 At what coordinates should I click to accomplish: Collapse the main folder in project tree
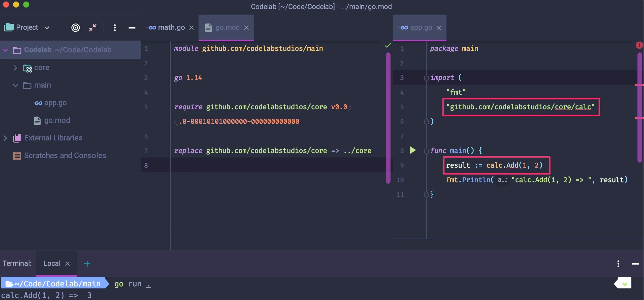click(x=15, y=85)
